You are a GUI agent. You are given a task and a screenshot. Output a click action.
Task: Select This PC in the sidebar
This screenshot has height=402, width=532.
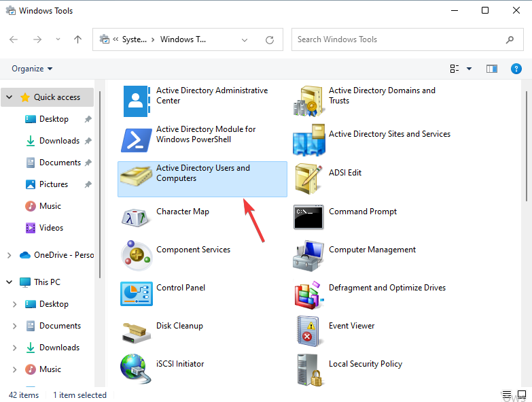[x=47, y=282]
